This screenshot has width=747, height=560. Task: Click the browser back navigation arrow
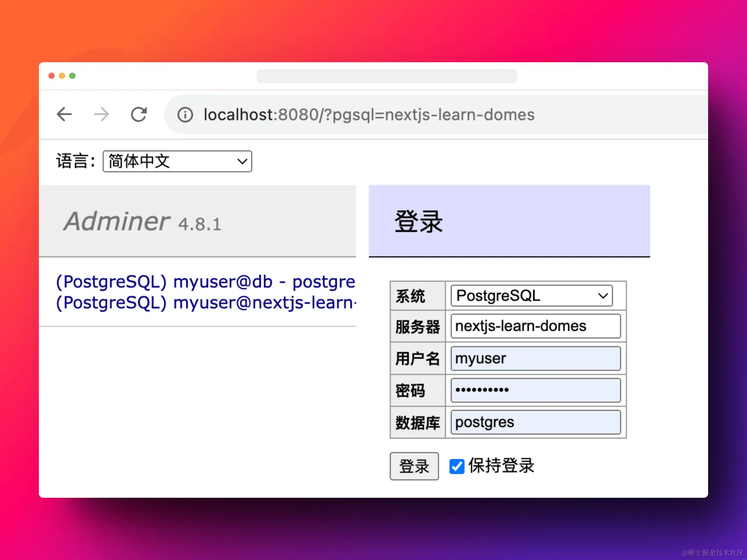[x=64, y=114]
